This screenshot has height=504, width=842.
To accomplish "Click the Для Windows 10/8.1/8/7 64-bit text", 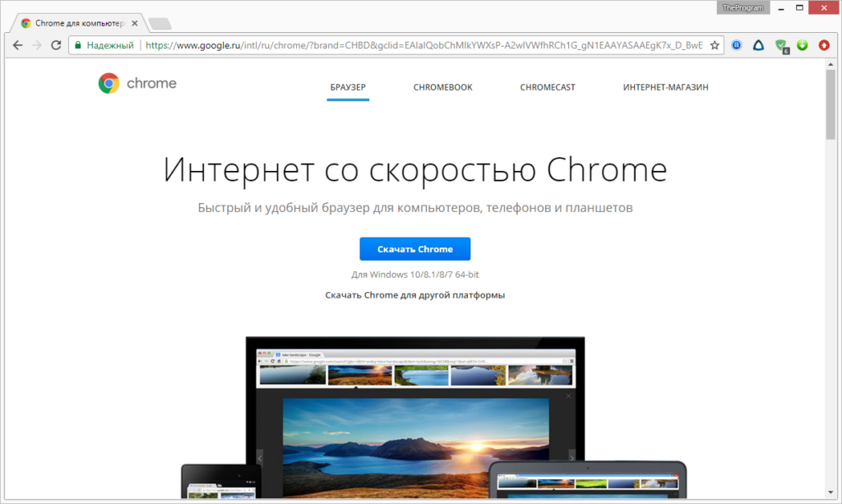I will tap(415, 275).
